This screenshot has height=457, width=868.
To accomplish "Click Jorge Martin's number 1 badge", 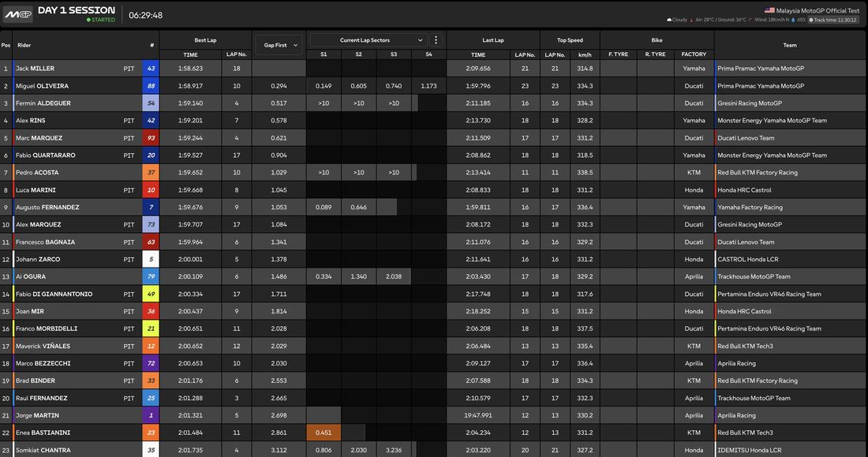I will click(151, 415).
